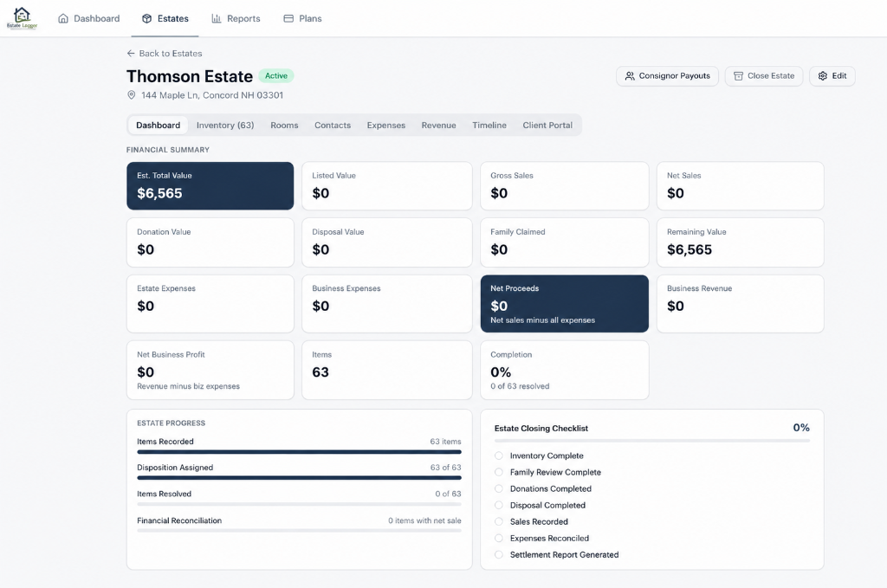Go back to Estates list
This screenshot has width=887, height=588.
pos(164,53)
